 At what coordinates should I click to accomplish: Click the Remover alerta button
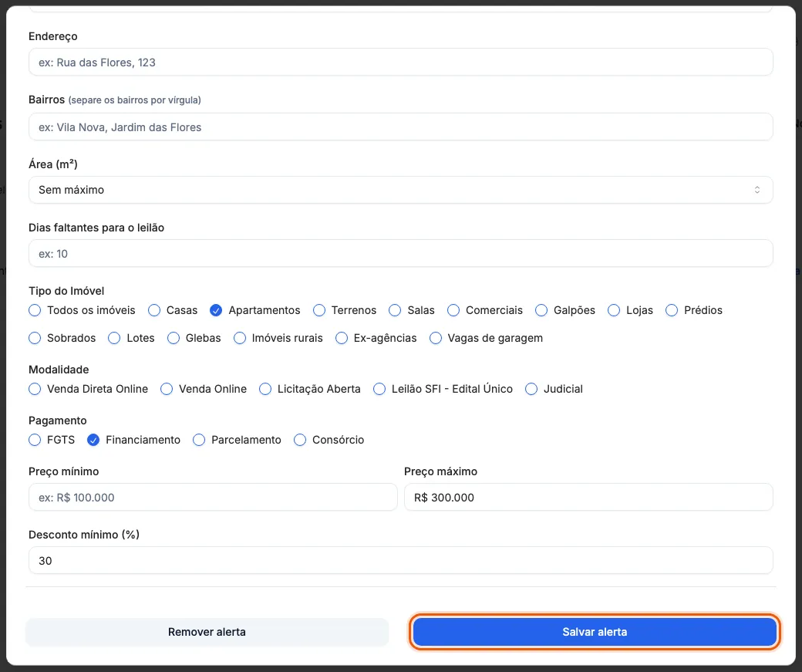(x=207, y=632)
